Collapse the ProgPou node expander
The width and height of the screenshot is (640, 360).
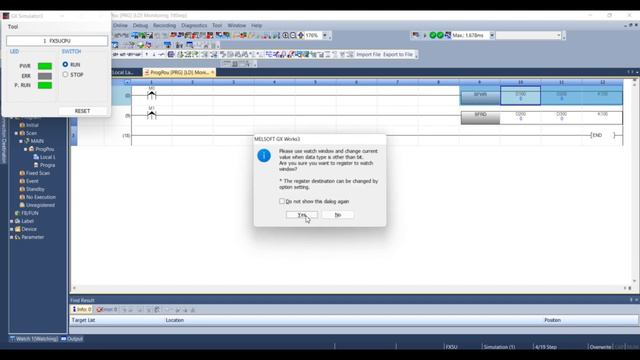point(25,149)
